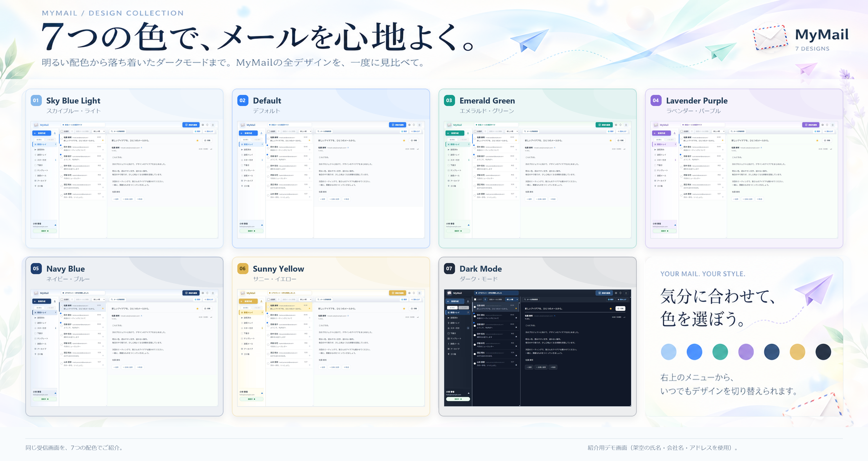This screenshot has height=461, width=868.
Task: Open the 新しい順 sort dropdown in Sky Blue Light preview
Action: coord(99,132)
